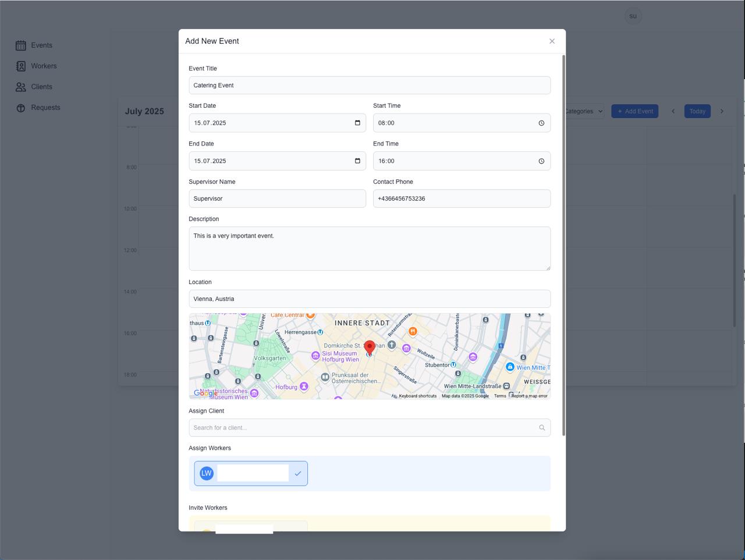Deselect the assigned LW worker card

pos(251,473)
